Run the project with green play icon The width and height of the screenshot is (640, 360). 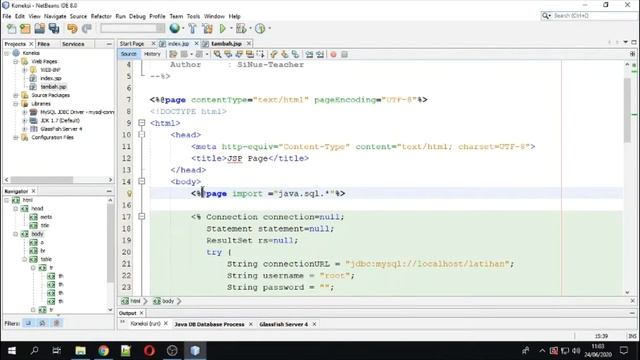click(222, 28)
